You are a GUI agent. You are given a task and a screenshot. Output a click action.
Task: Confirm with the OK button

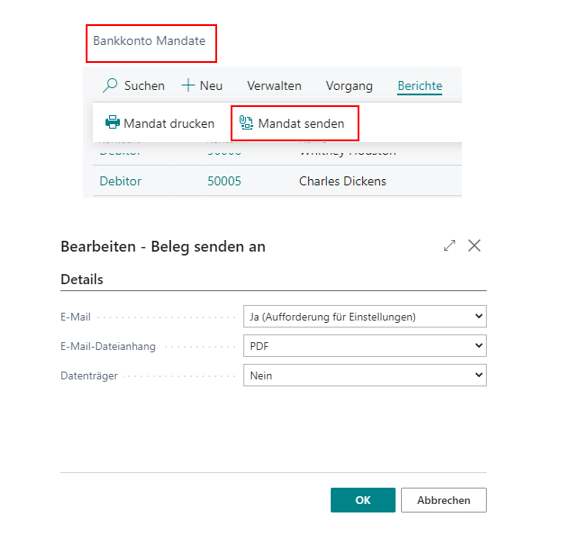363,500
